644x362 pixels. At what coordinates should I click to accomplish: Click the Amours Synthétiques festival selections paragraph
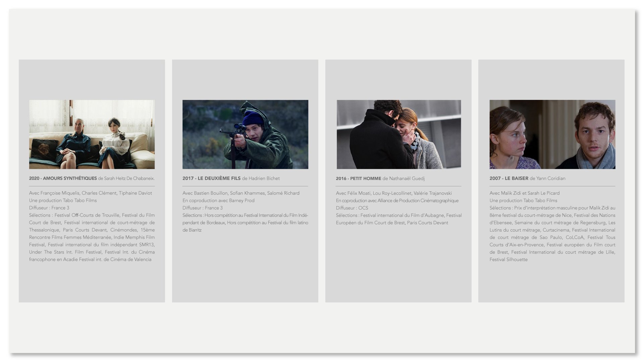pos(92,237)
